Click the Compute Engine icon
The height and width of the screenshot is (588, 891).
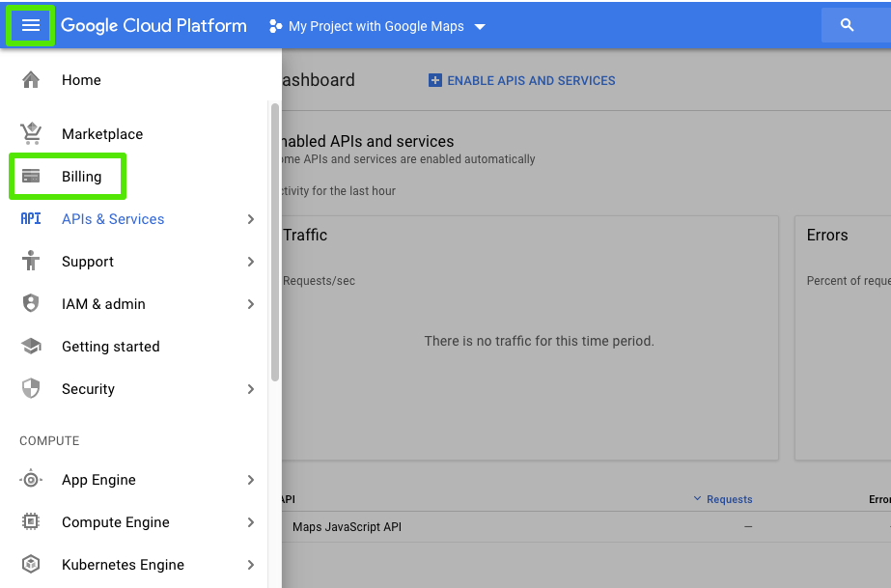point(29,521)
